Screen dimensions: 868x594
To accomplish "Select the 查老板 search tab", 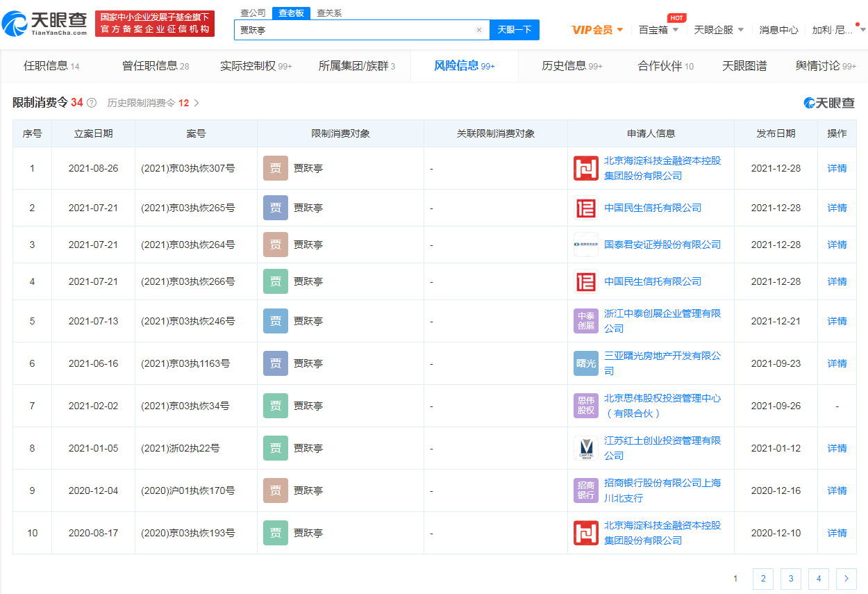I will click(x=290, y=13).
